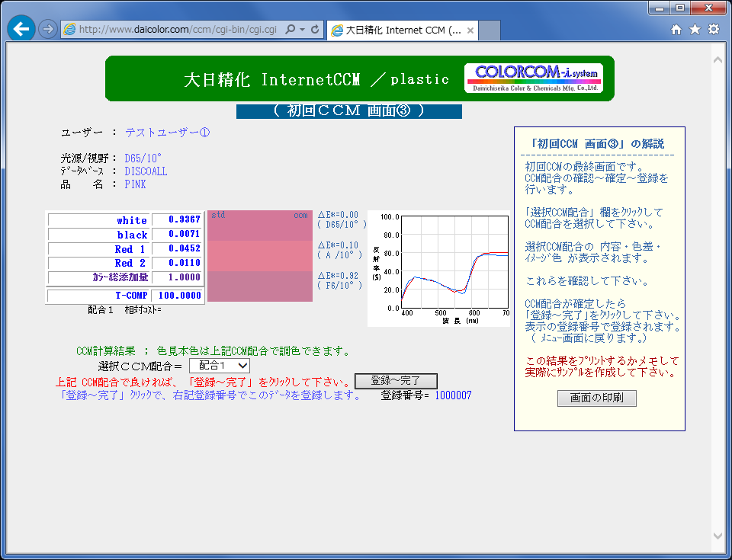Click the DISCOALL database name
Image resolution: width=732 pixels, height=560 pixels.
pyautogui.click(x=146, y=171)
